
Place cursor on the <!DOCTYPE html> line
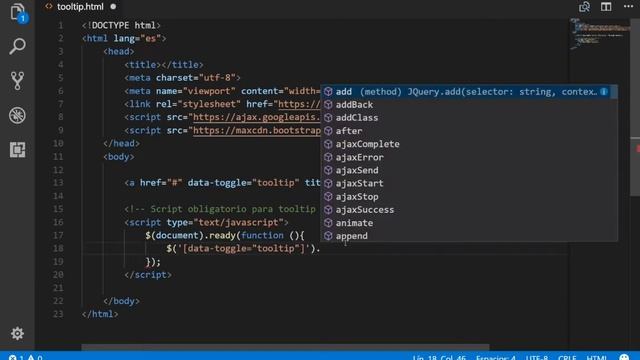[121, 25]
